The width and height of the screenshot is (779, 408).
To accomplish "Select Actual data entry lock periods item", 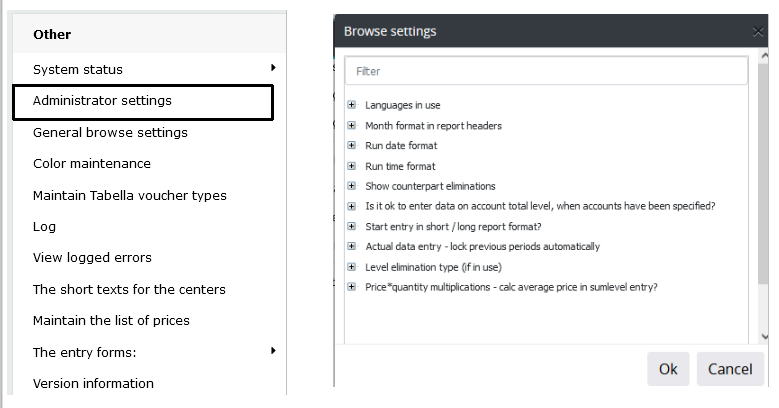I will pos(482,246).
